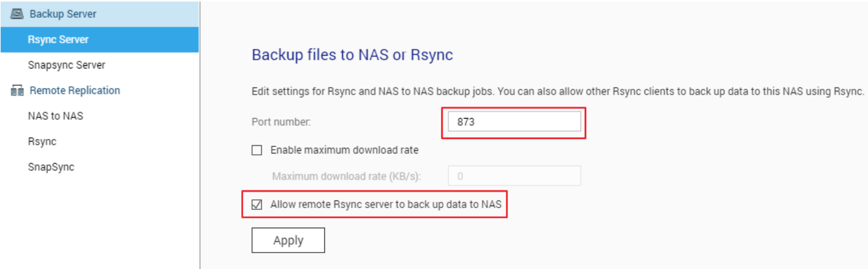Click the 'Edit settings for Rsync' description text
This screenshot has height=269, width=868.
point(558,91)
